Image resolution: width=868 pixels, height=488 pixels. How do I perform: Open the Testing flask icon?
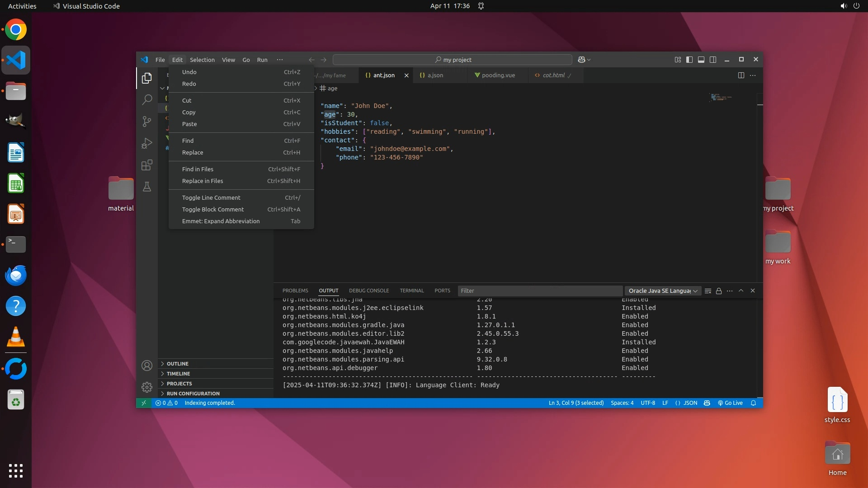coord(147,187)
